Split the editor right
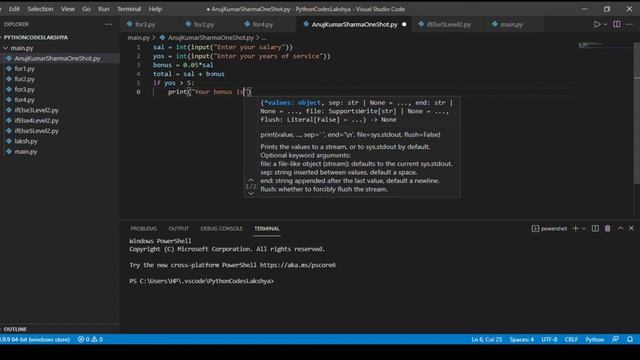640x360 pixels. click(617, 24)
